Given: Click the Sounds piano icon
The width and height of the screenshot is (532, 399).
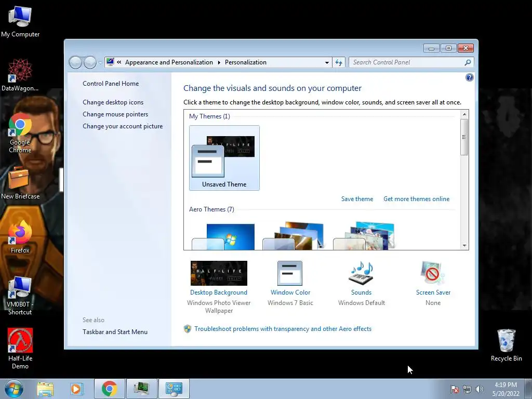Looking at the screenshot, I should click(x=361, y=273).
